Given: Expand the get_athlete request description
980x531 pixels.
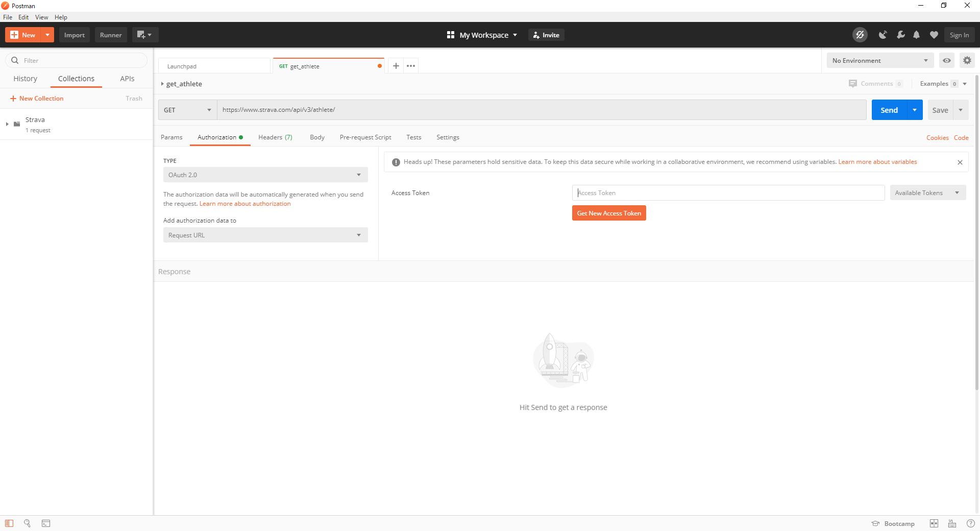Looking at the screenshot, I should 162,84.
